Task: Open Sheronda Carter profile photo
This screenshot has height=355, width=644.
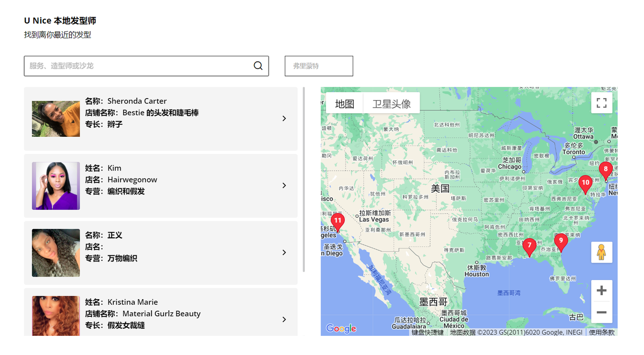Action: pyautogui.click(x=56, y=119)
